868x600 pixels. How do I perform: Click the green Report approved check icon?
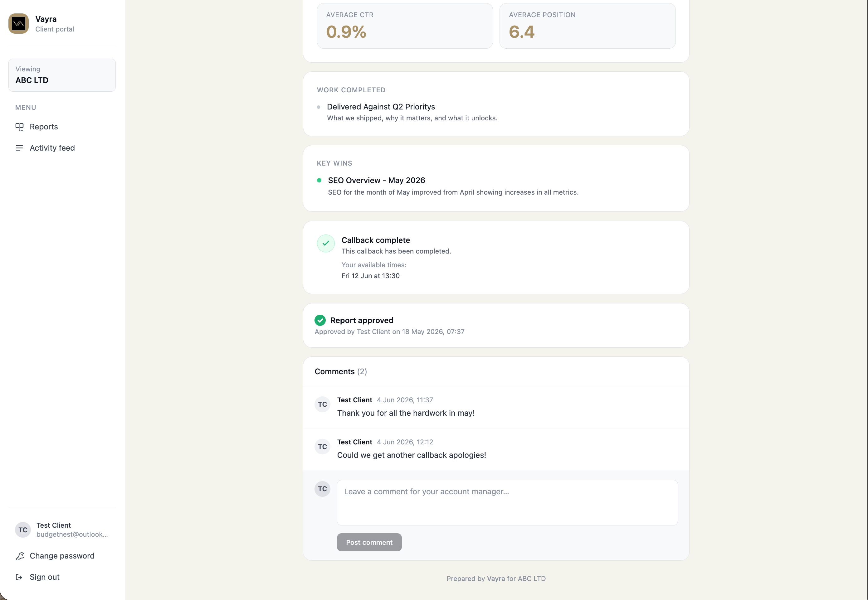tap(320, 320)
